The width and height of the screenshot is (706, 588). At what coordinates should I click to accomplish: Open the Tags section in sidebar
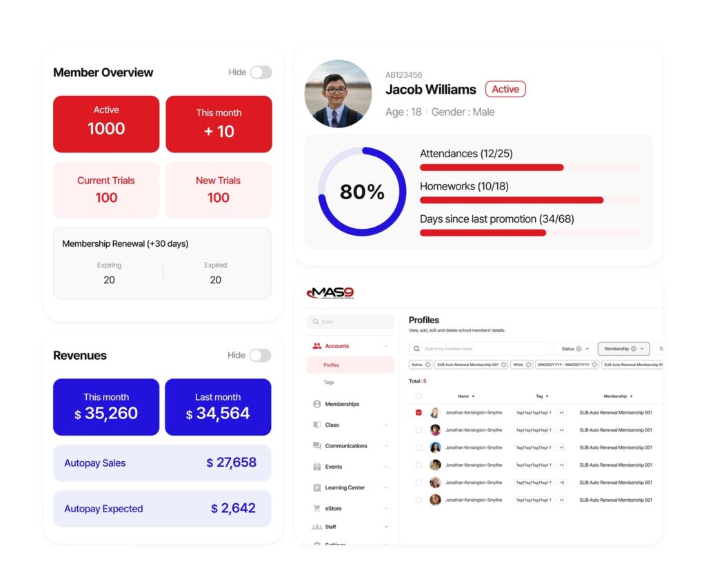(330, 382)
